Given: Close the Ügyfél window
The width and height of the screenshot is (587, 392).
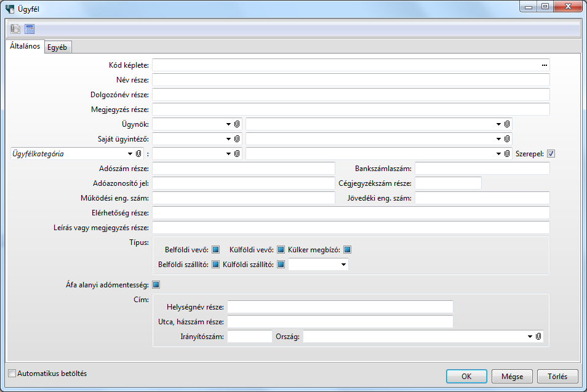Looking at the screenshot, I should [x=568, y=7].
